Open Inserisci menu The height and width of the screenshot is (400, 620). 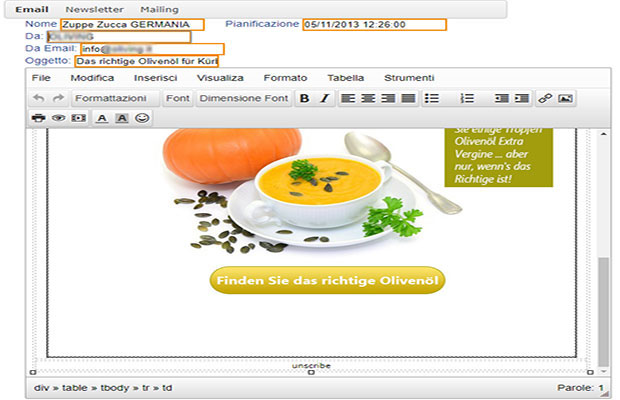click(x=155, y=78)
